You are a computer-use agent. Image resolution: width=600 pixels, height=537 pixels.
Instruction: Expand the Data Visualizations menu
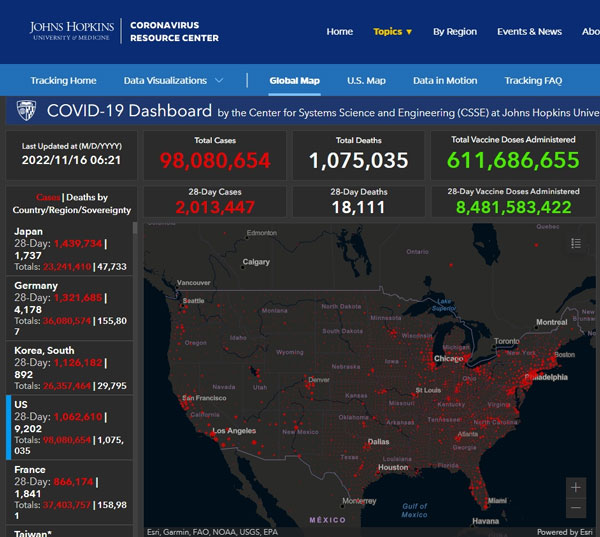coord(173,80)
